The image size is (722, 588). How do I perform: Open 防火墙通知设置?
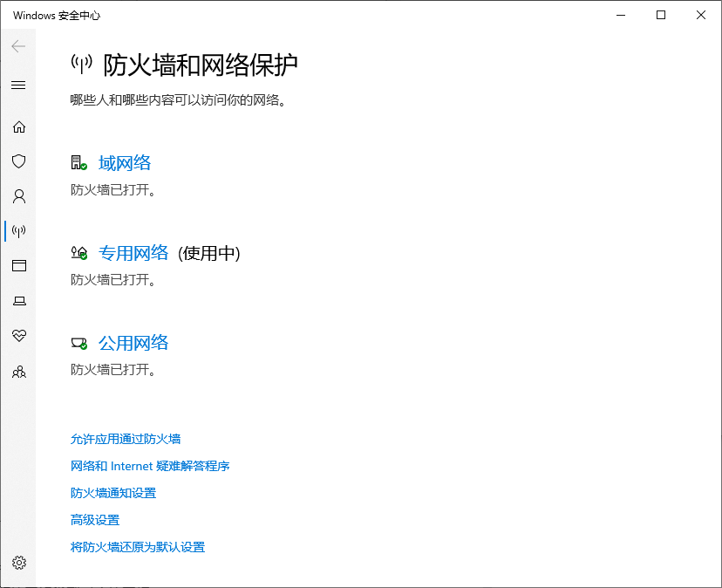(113, 493)
